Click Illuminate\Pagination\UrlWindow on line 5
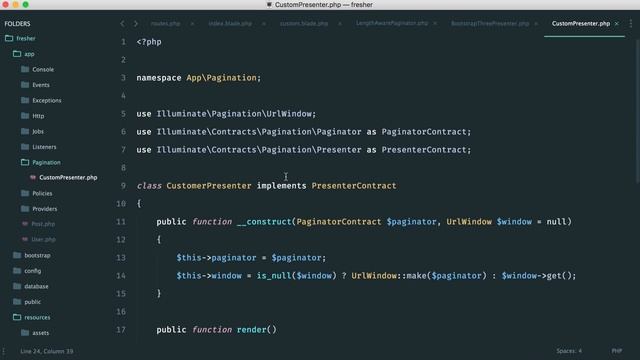The width and height of the screenshot is (640, 360). 234,113
